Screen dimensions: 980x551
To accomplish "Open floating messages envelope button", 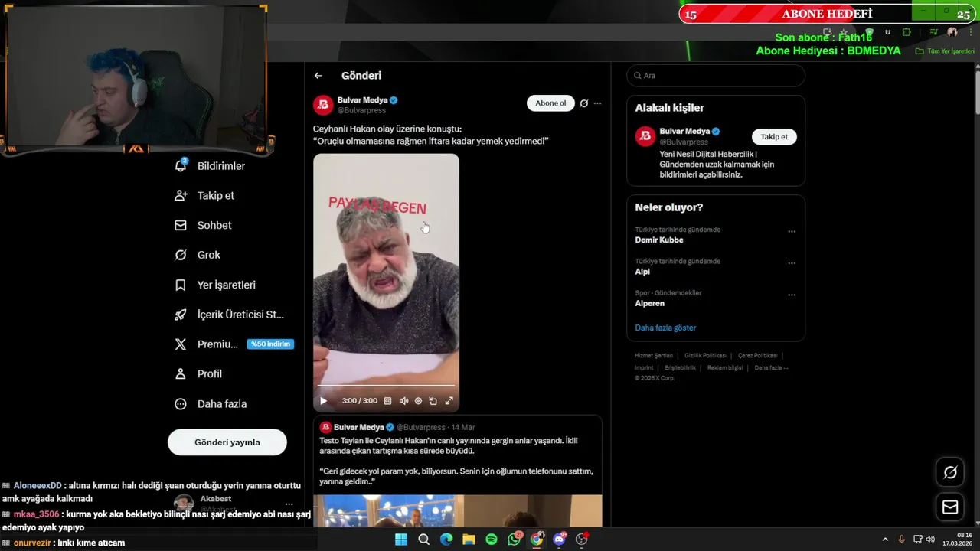I will click(950, 507).
